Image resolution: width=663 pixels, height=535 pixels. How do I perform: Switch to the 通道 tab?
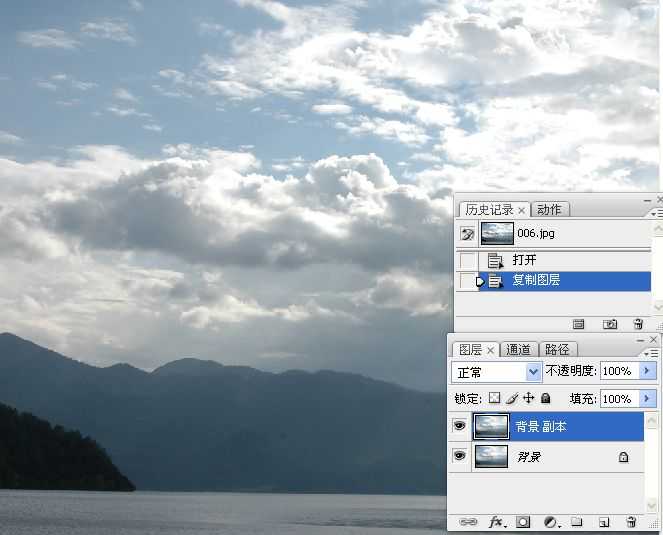[518, 349]
